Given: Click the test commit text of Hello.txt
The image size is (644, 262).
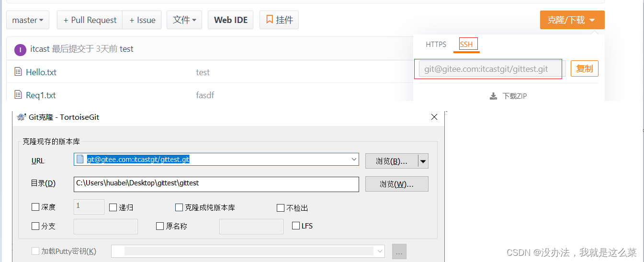Looking at the screenshot, I should (x=203, y=72).
